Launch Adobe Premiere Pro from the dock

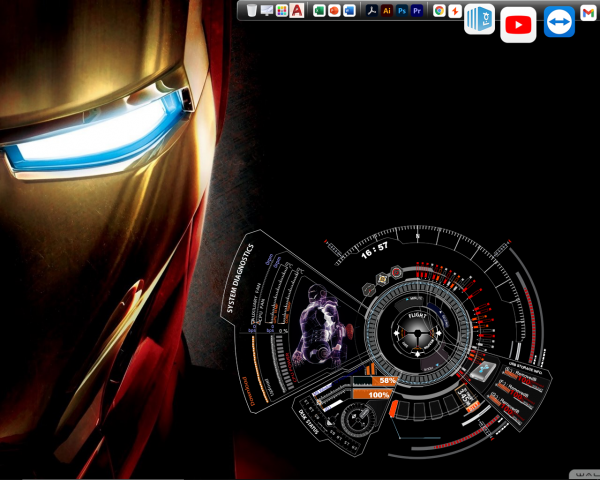pyautogui.click(x=417, y=11)
